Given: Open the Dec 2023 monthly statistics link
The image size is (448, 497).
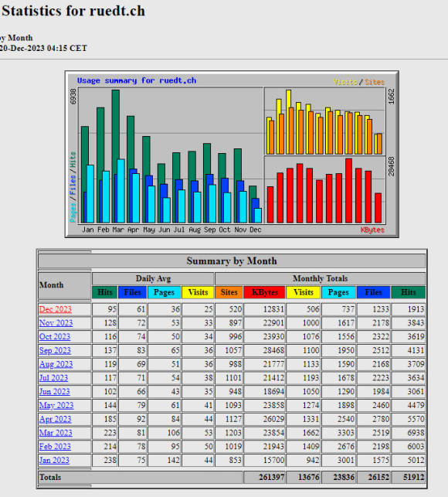Looking at the screenshot, I should tap(56, 309).
